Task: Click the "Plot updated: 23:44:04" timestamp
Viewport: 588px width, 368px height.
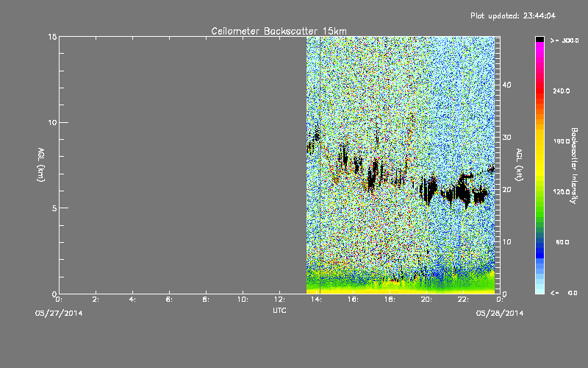Action: [x=512, y=15]
